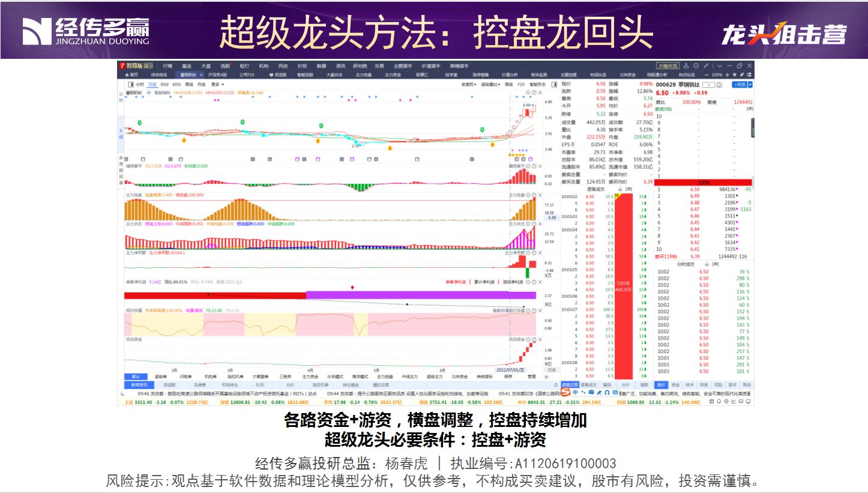Image resolution: width=868 pixels, height=493 pixels.
Task: Click the Sogou input method S icon
Action: (x=566, y=392)
